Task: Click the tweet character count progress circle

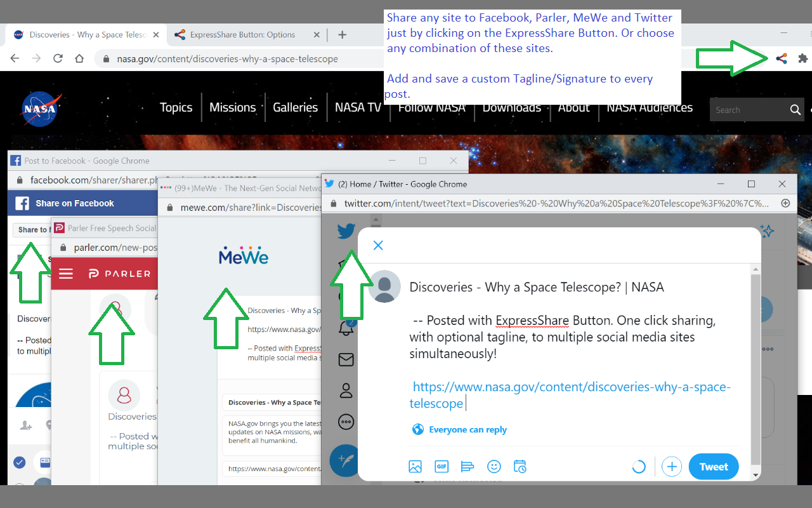Action: pyautogui.click(x=638, y=466)
